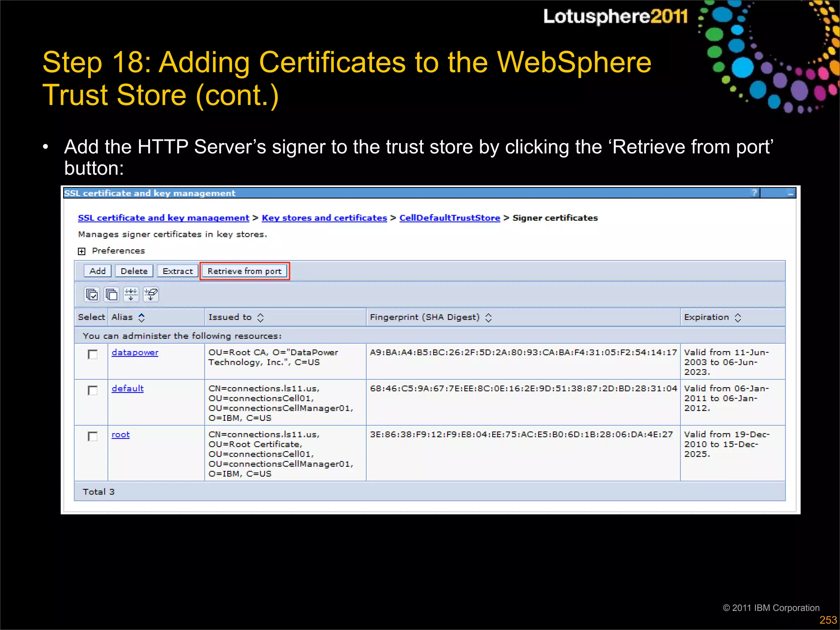
Task: Check the root certificate checkbox
Action: point(93,436)
